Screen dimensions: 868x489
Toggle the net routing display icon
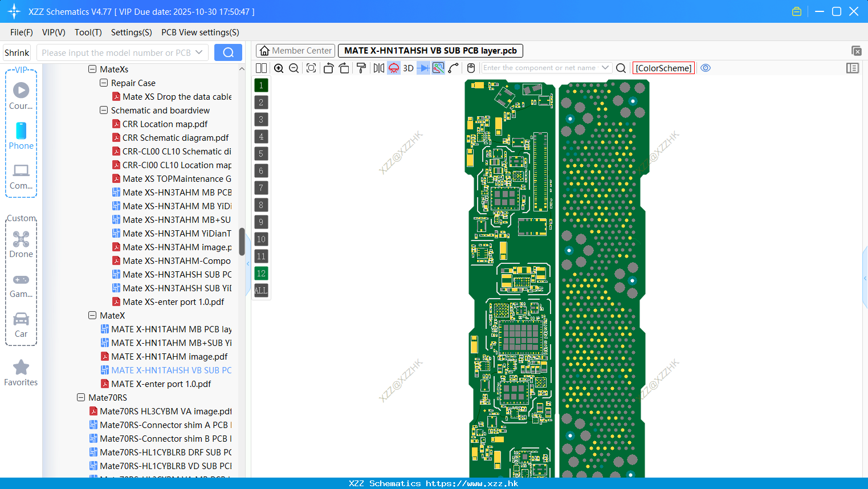pyautogui.click(x=438, y=68)
